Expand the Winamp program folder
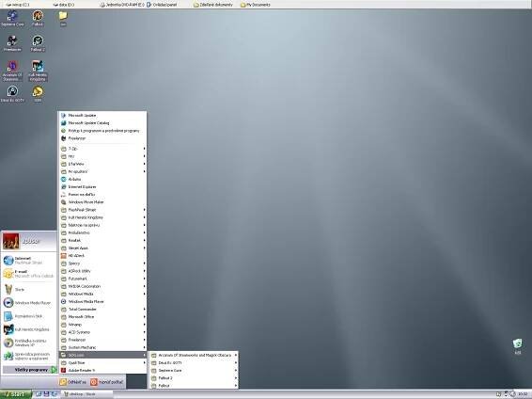The width and height of the screenshot is (532, 399). click(x=103, y=325)
